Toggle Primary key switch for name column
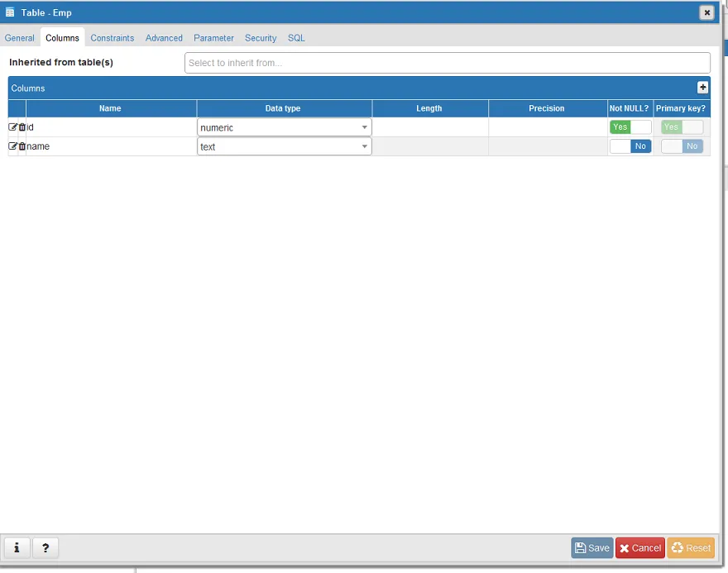 (682, 146)
